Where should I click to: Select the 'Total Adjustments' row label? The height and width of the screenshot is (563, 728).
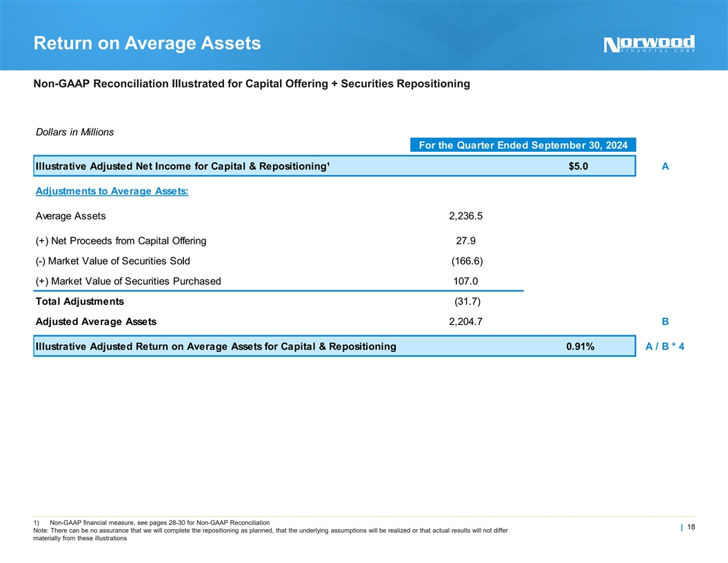click(79, 302)
